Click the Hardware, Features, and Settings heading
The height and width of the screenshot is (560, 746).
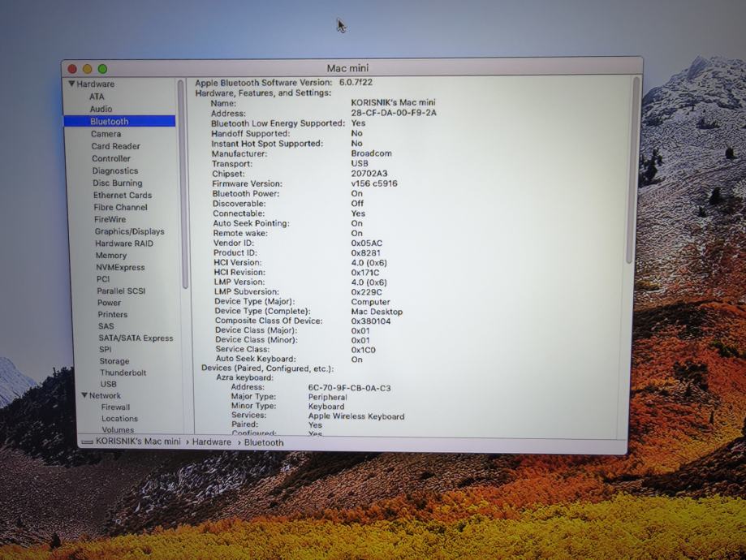(x=263, y=93)
